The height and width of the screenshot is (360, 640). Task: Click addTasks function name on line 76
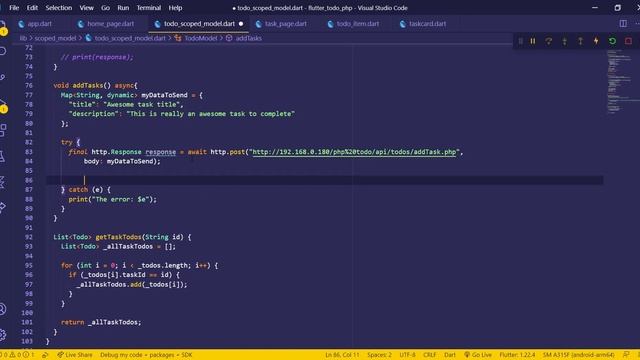coord(87,86)
